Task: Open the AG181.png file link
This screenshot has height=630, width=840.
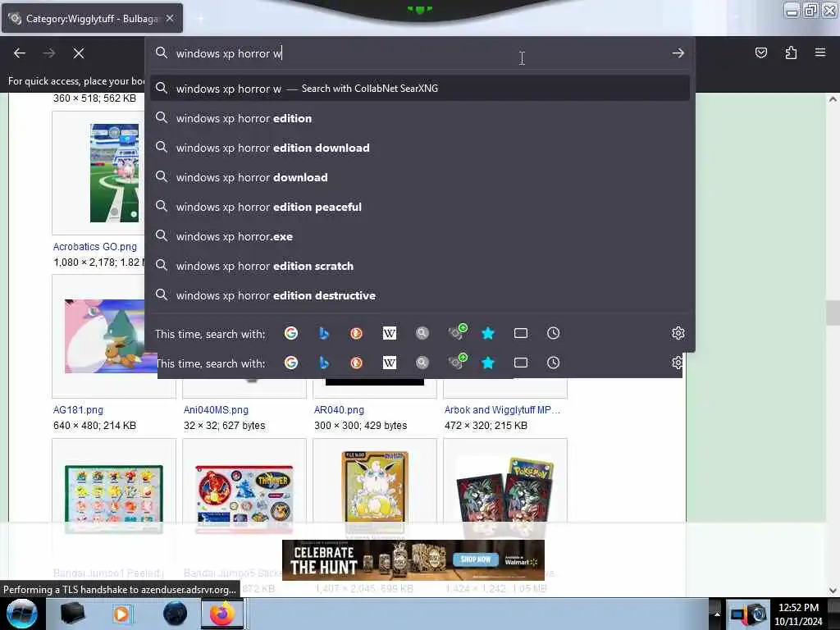Action: (78, 410)
